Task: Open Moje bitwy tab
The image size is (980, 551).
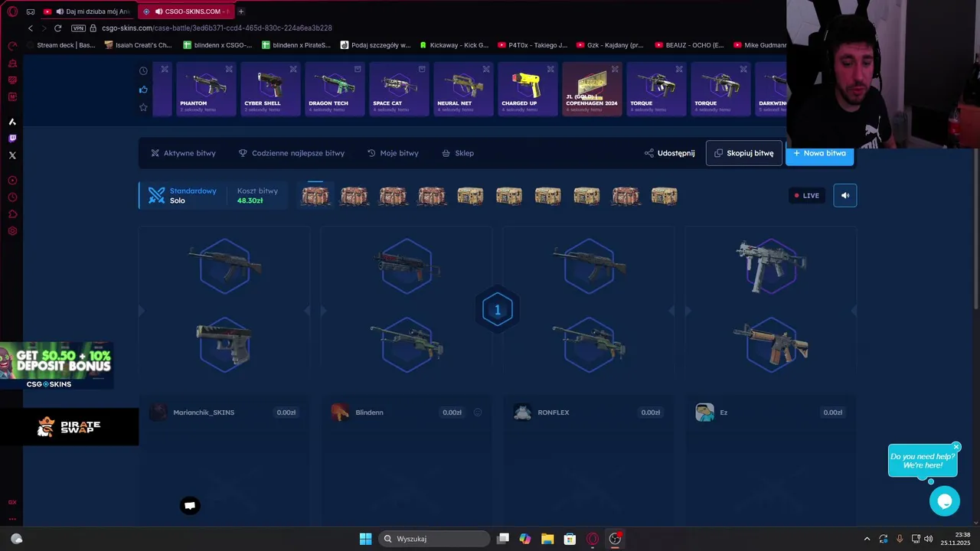Action: 393,153
